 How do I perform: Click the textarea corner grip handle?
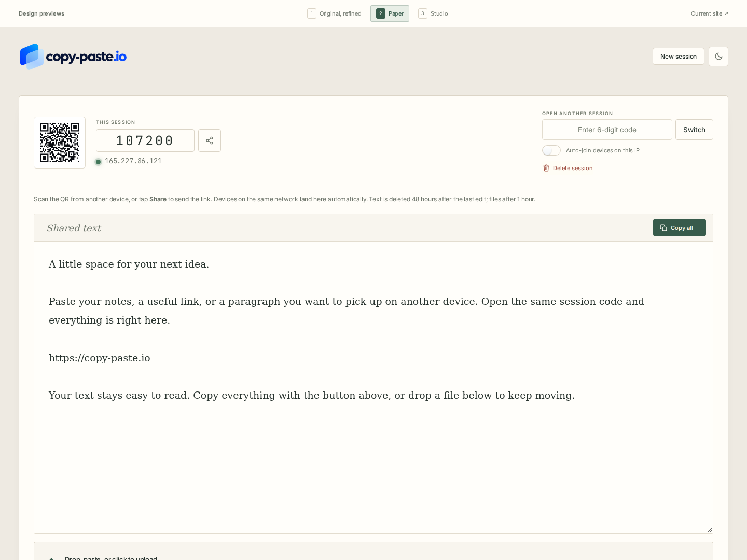click(709, 529)
